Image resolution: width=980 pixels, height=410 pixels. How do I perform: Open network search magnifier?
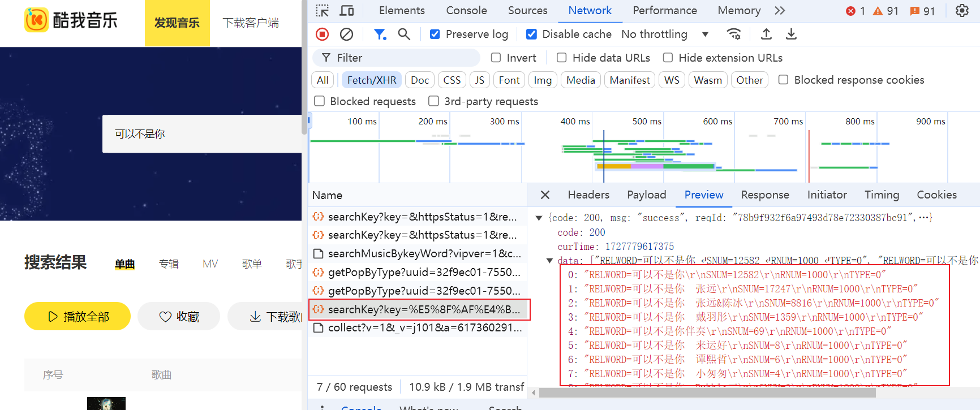(x=404, y=34)
